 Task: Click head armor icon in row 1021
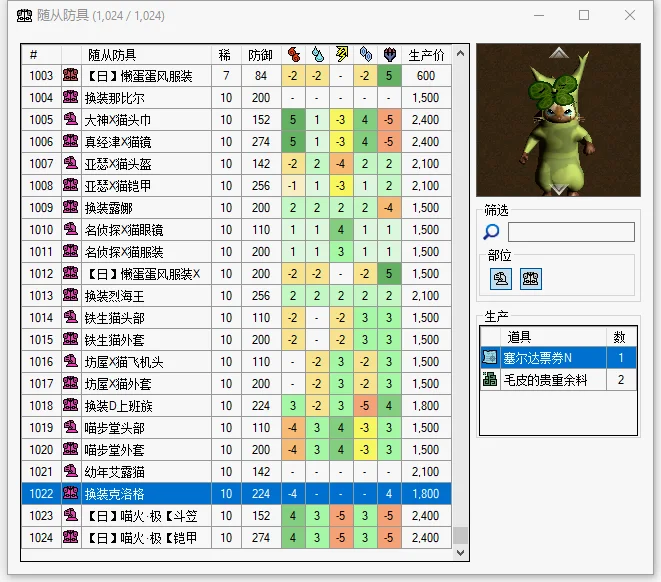pyautogui.click(x=71, y=472)
